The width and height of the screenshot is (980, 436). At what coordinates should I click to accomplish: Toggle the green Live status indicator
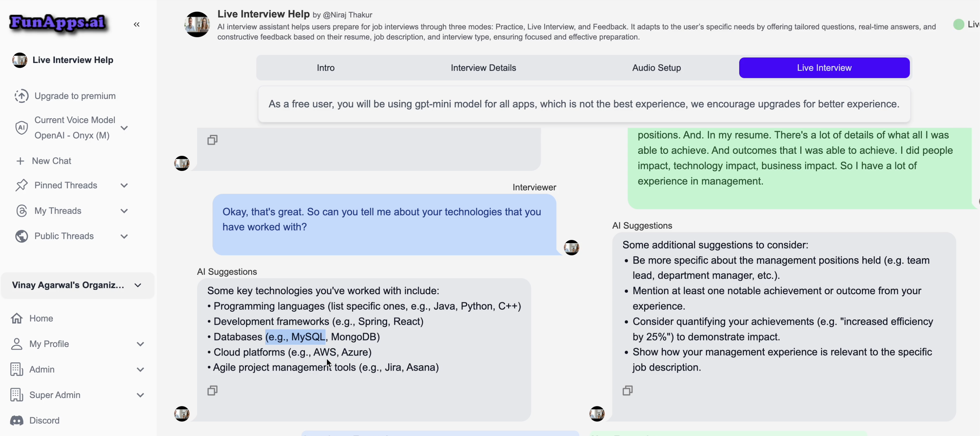pyautogui.click(x=958, y=24)
